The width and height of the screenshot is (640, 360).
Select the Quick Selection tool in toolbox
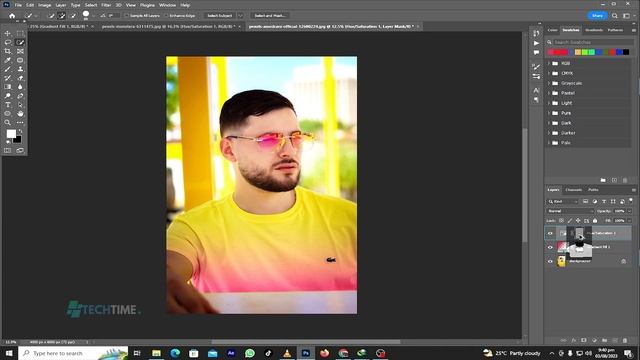pyautogui.click(x=20, y=42)
